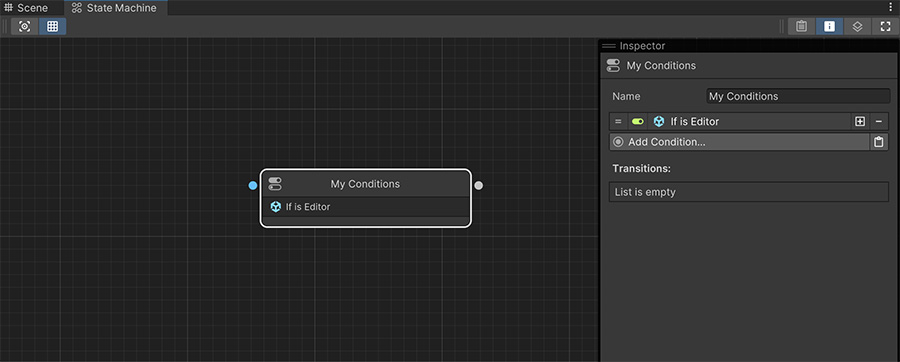Select the State Machine tab
900x362 pixels.
pos(114,8)
